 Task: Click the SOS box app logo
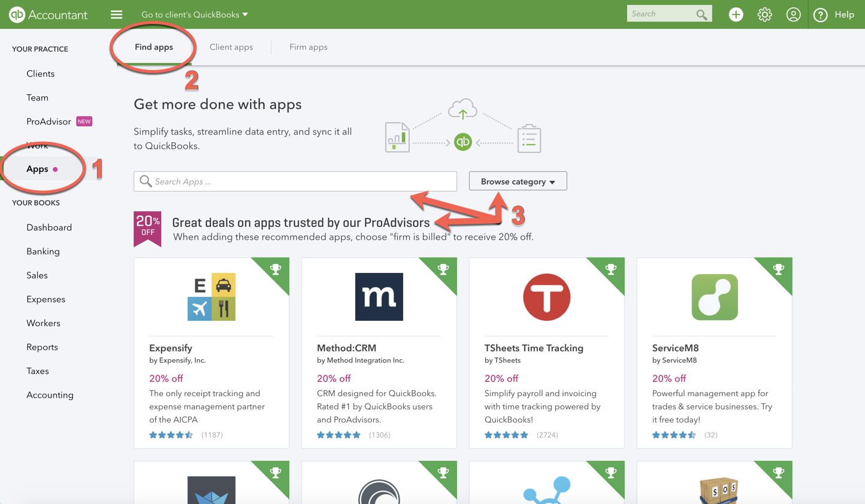[x=718, y=491]
